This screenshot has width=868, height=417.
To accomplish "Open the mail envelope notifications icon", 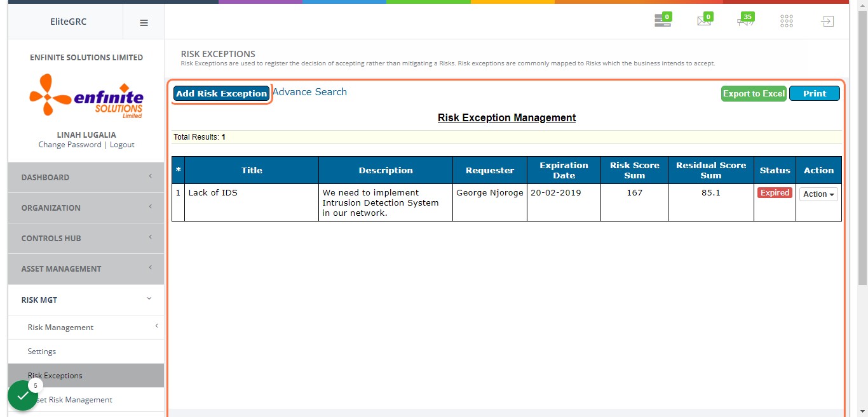I will pos(704,21).
